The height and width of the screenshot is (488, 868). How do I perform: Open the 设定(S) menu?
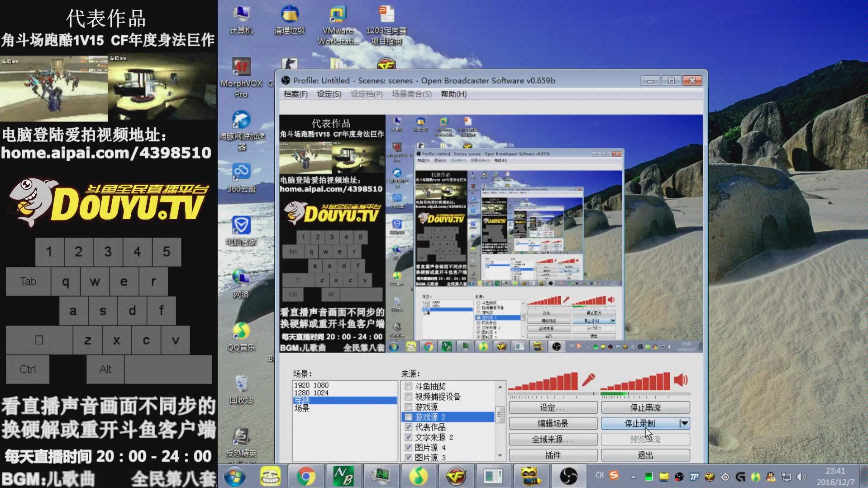[x=329, y=94]
